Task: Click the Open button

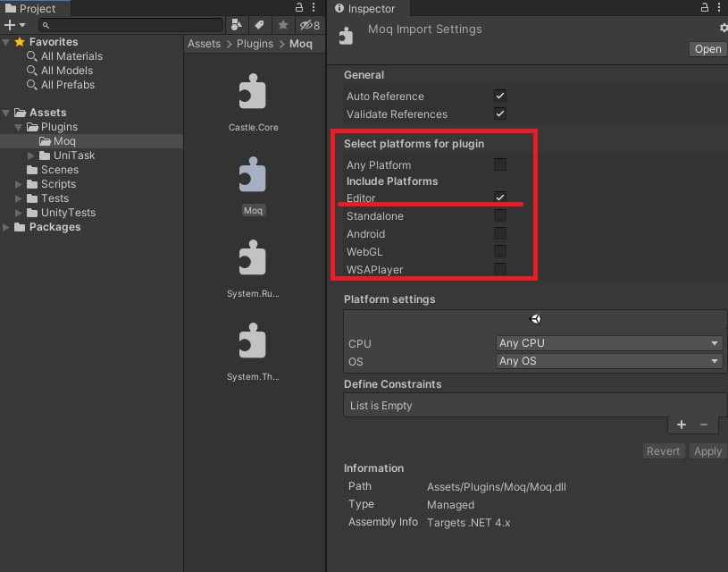Action: click(707, 49)
